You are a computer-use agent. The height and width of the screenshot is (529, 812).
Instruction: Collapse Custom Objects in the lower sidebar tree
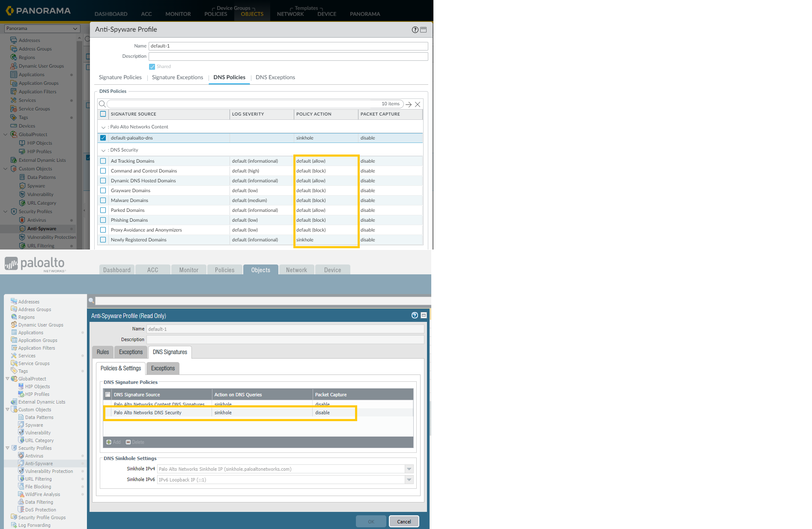coord(7,410)
